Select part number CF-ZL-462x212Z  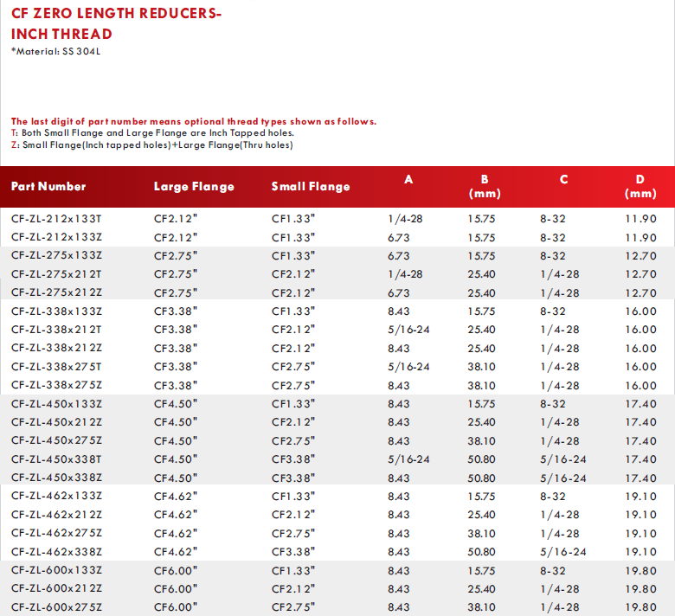point(56,515)
